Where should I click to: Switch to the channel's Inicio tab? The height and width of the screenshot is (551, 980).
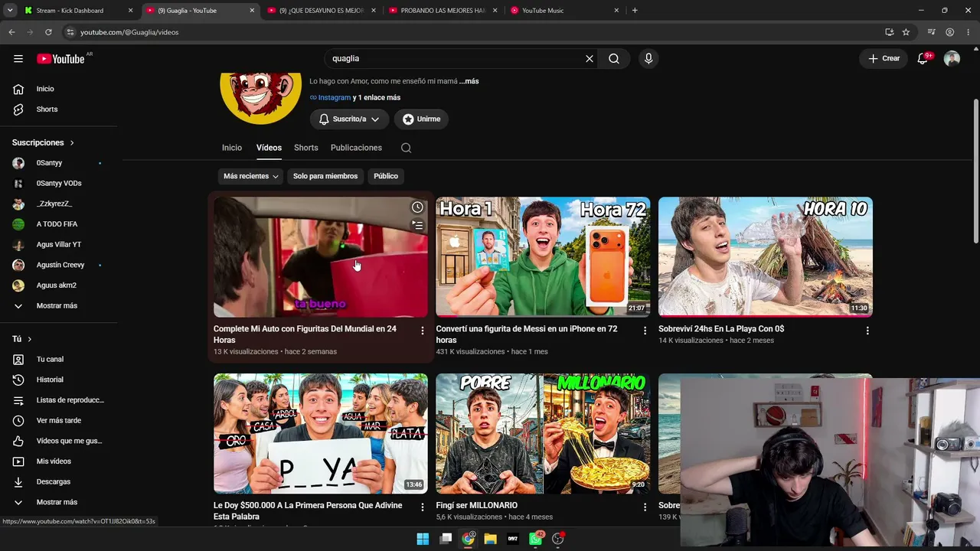pos(232,148)
